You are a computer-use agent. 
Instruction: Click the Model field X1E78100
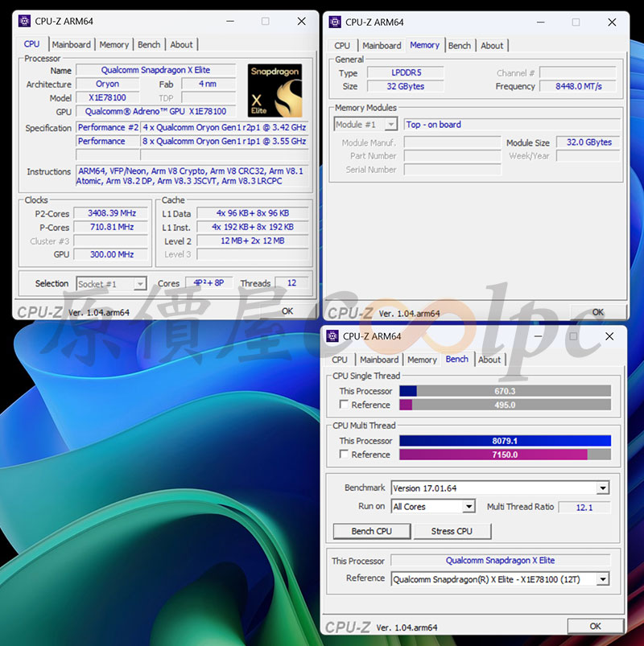(108, 97)
